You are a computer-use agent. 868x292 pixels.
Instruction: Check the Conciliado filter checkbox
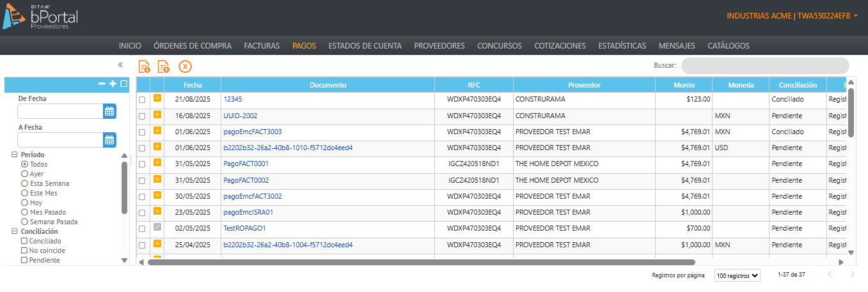(x=24, y=241)
